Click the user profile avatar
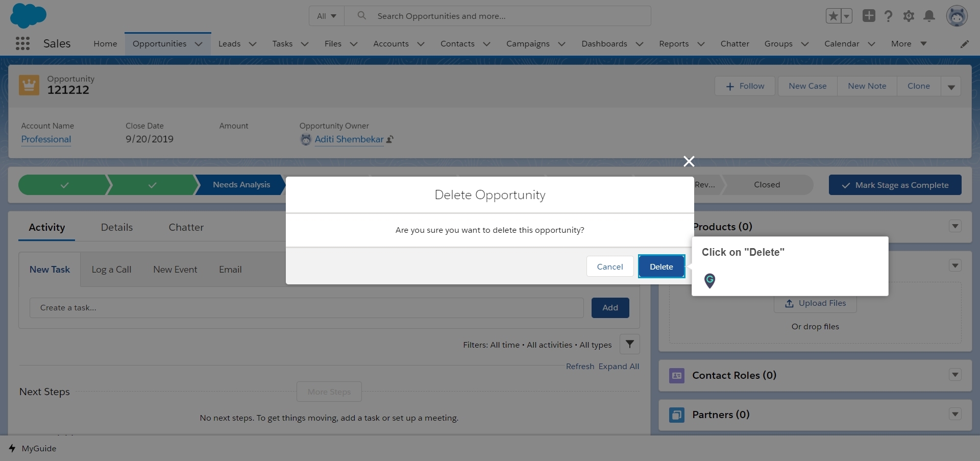Viewport: 980px width, 461px height. (x=957, y=16)
